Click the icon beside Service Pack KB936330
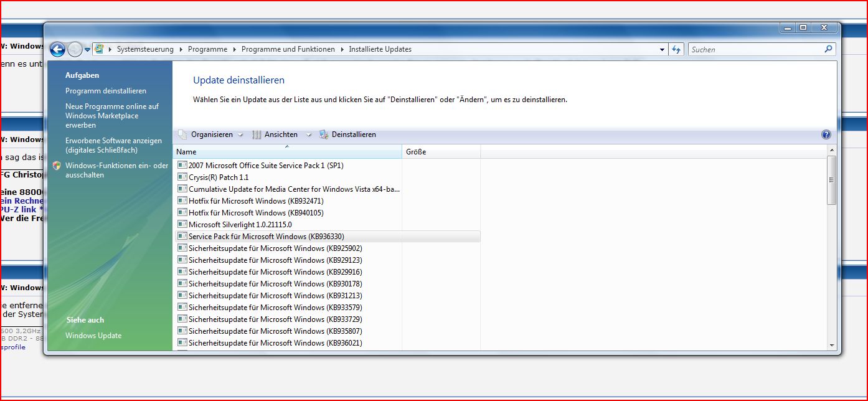This screenshot has height=401, width=868. [x=182, y=236]
